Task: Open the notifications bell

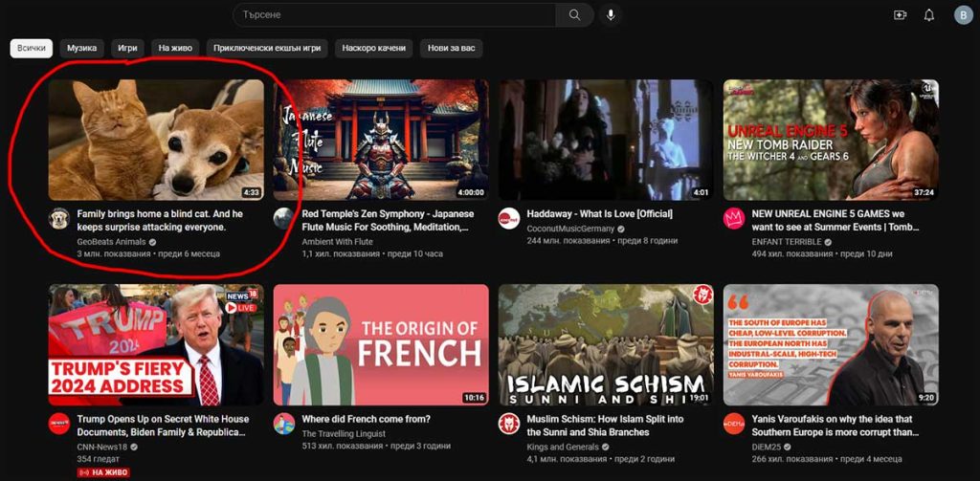Action: pyautogui.click(x=928, y=15)
